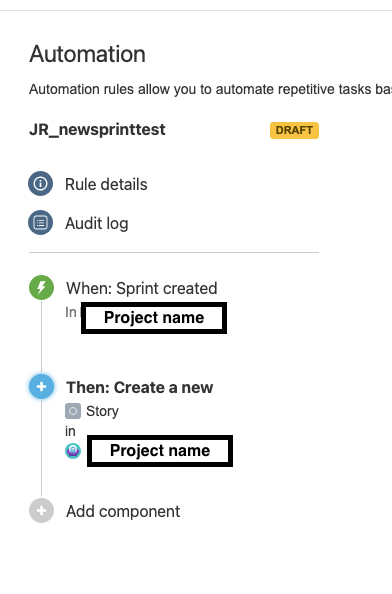The image size is (392, 594).
Task: Click the Story issue type label
Action: tap(102, 411)
